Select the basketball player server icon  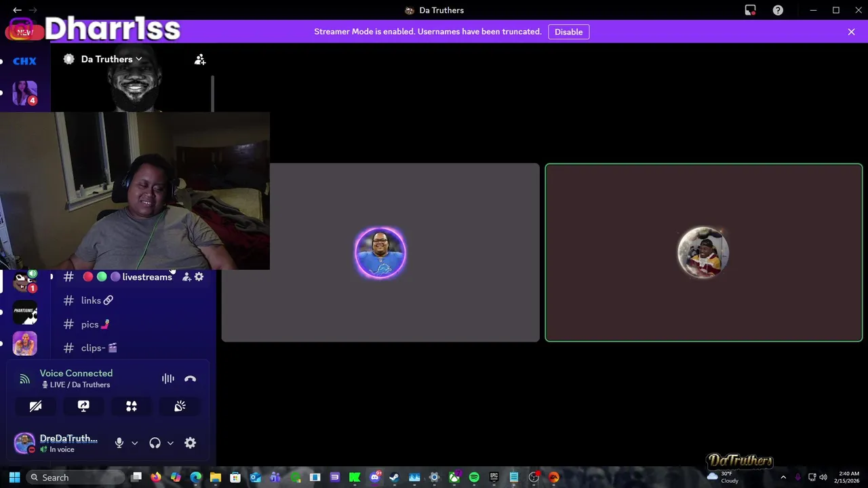[x=25, y=344]
